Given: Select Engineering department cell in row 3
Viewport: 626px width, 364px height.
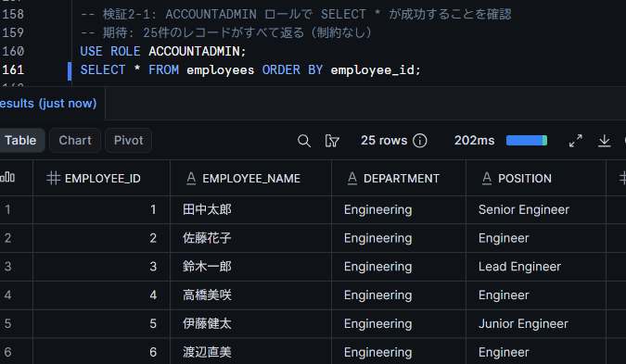Looking at the screenshot, I should (399, 267).
